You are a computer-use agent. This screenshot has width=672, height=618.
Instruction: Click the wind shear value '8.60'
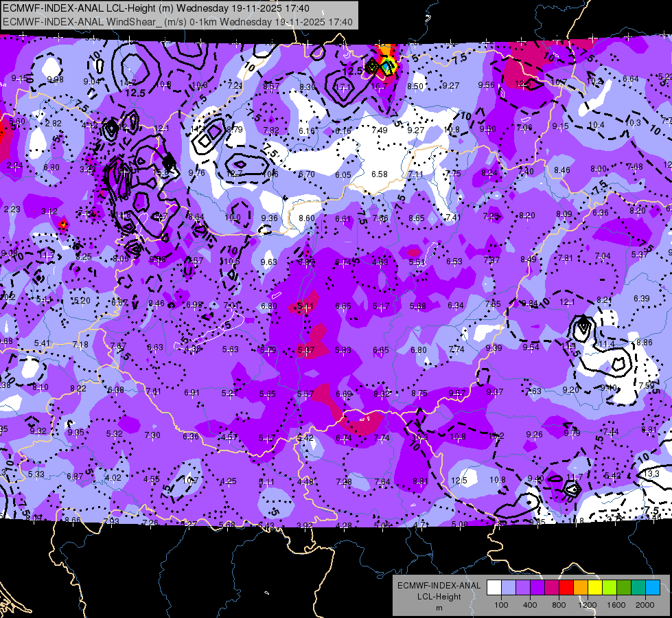306,218
